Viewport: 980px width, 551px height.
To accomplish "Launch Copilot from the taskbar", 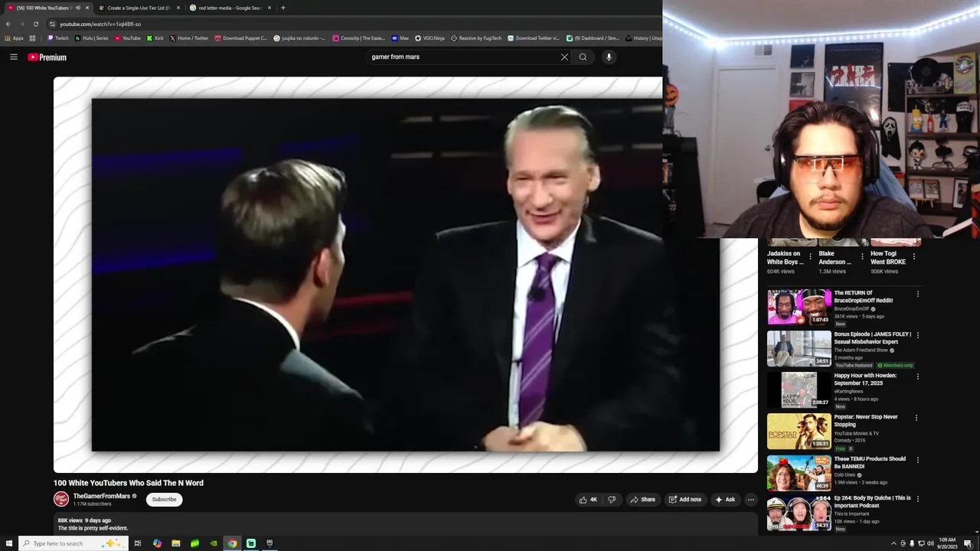I will (157, 543).
